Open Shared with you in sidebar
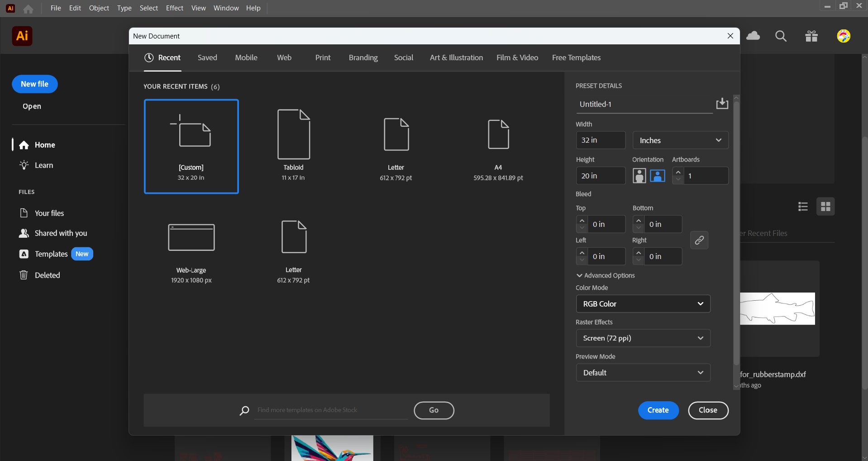Viewport: 868px width, 461px height. point(53,233)
